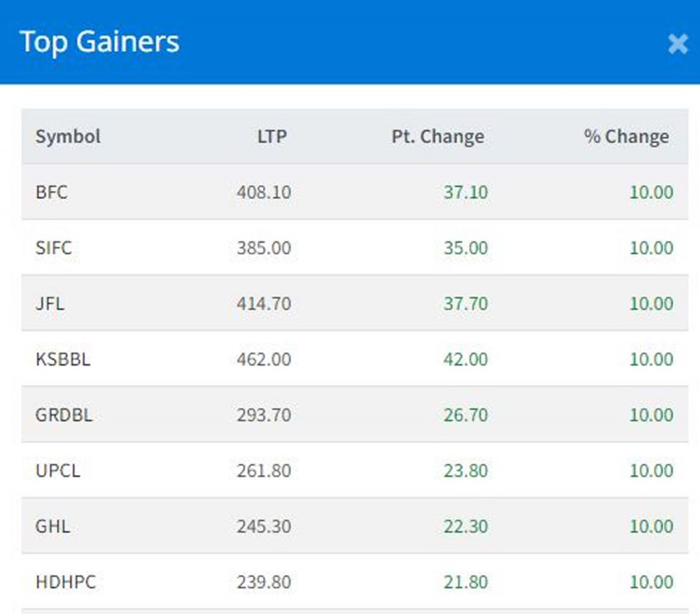Open the SIFC stock symbol
This screenshot has width=700, height=614.
[x=54, y=248]
